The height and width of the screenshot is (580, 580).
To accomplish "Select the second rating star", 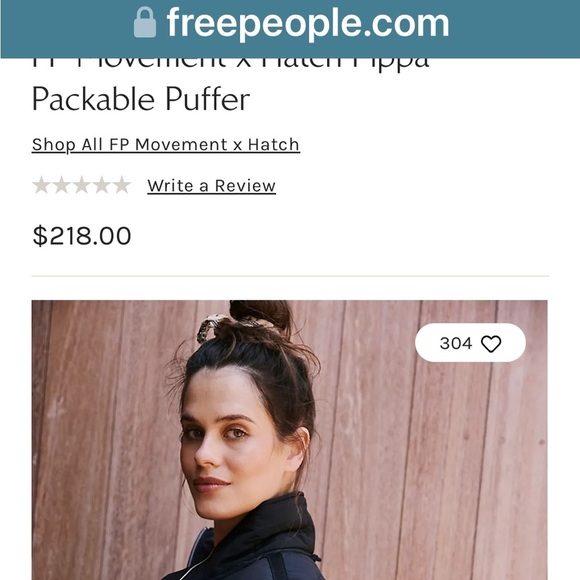I will click(x=61, y=185).
